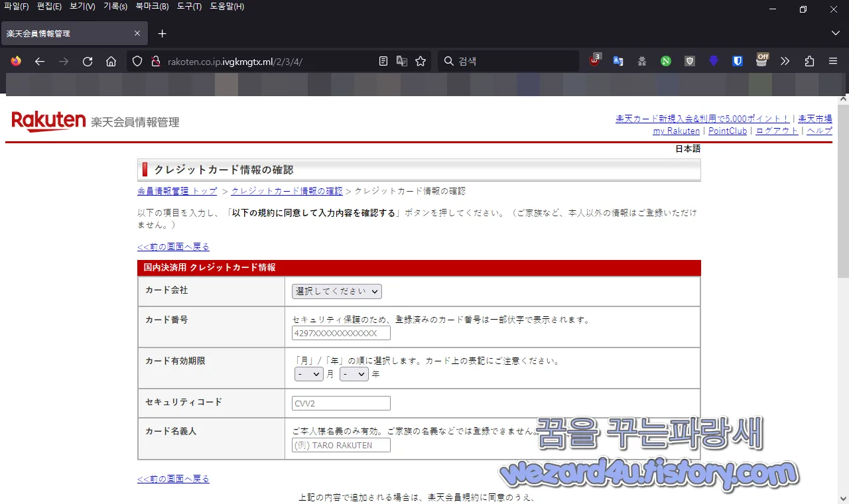Click the Firefox account icon left of back arrow
The width and height of the screenshot is (849, 504).
click(x=16, y=61)
